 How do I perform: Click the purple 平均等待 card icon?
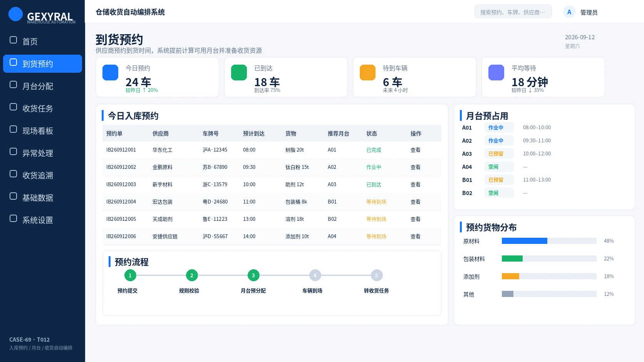tap(496, 73)
